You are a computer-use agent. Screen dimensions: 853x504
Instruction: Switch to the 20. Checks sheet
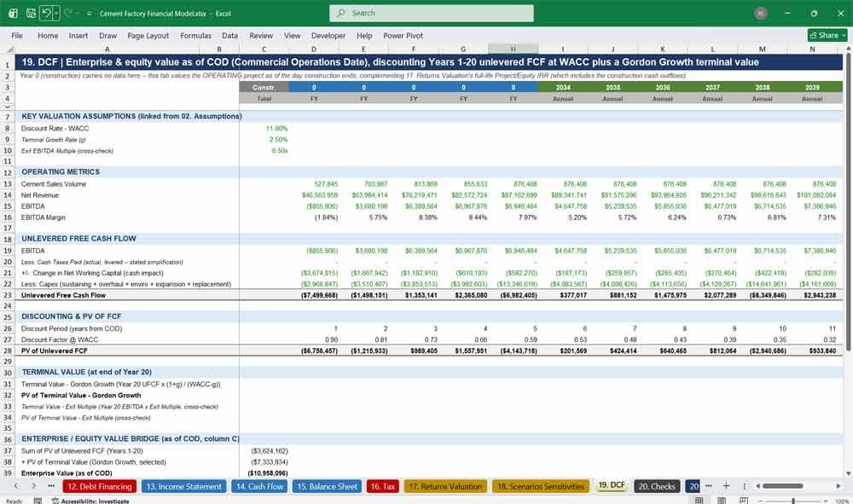tap(657, 487)
